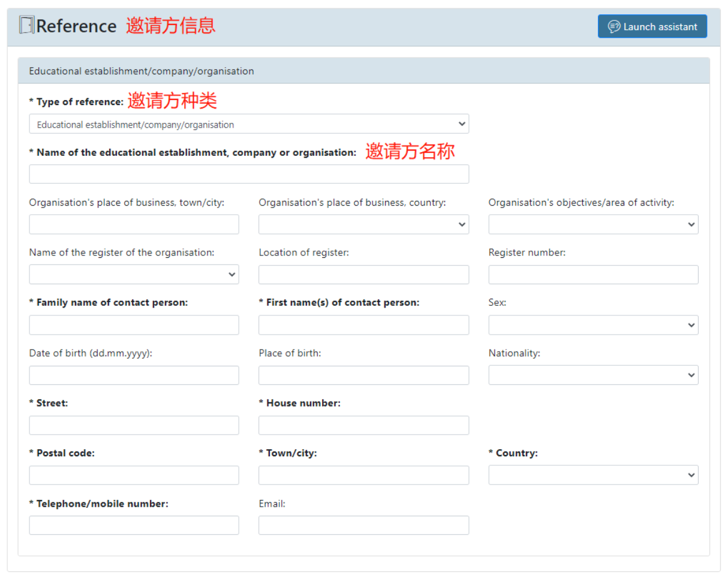Expand the Nationality dropdown
This screenshot has height=581, width=728.
click(x=594, y=375)
